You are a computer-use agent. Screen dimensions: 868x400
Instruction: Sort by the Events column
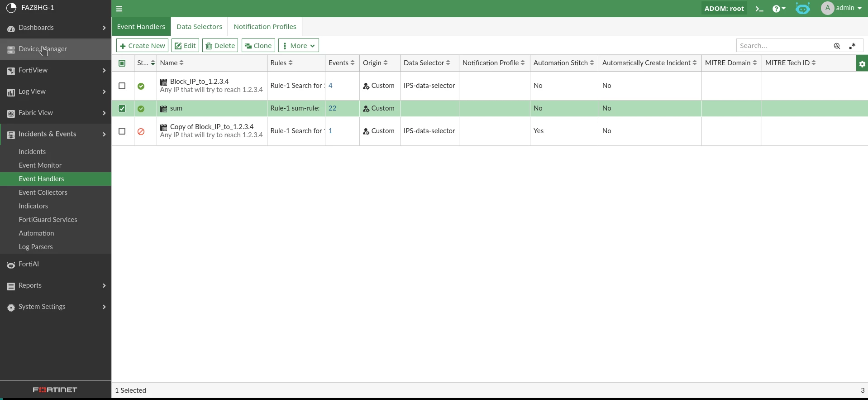342,63
